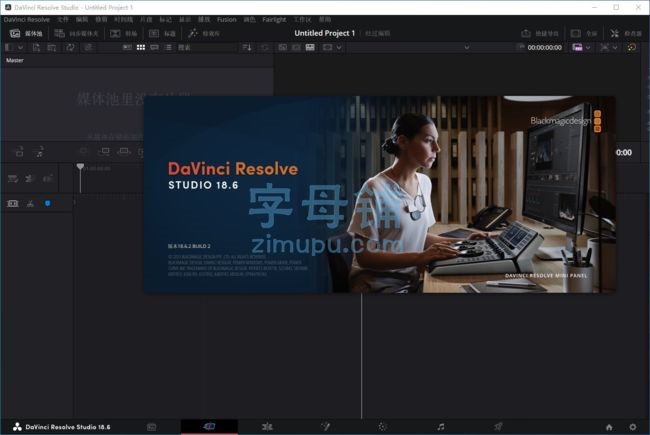Open the Edit page tab

(x=267, y=427)
